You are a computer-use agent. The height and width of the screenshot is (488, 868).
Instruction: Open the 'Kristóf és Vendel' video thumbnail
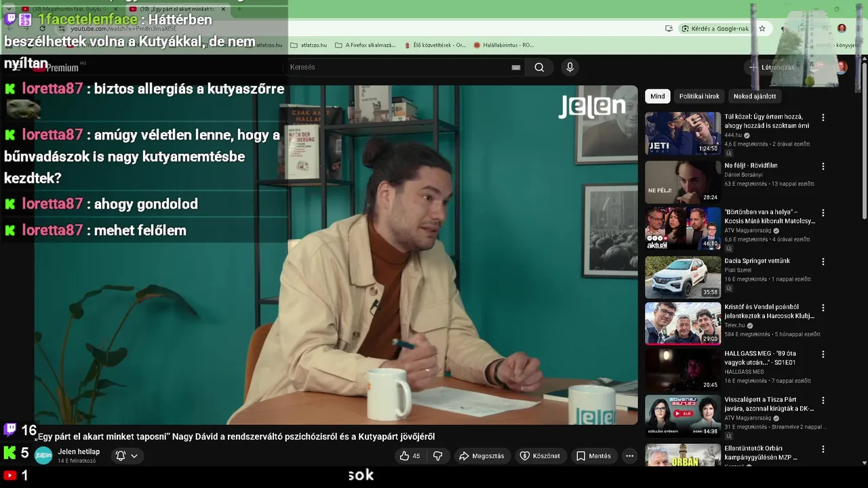(x=683, y=323)
